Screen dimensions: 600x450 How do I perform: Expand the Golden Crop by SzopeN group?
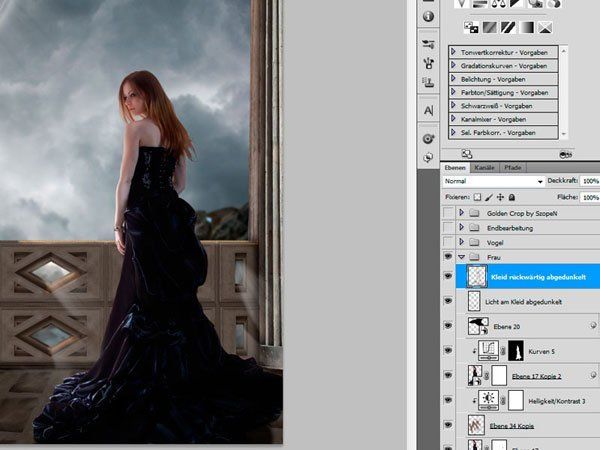click(461, 212)
